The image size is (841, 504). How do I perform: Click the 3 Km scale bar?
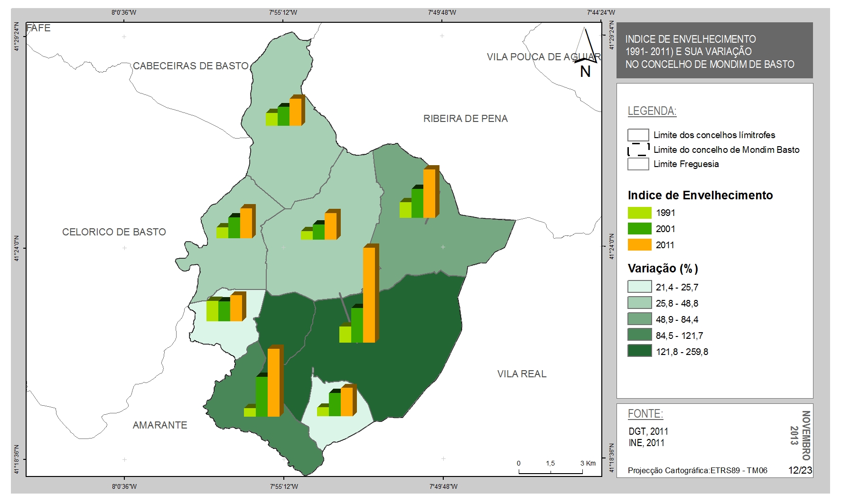pos(551,467)
